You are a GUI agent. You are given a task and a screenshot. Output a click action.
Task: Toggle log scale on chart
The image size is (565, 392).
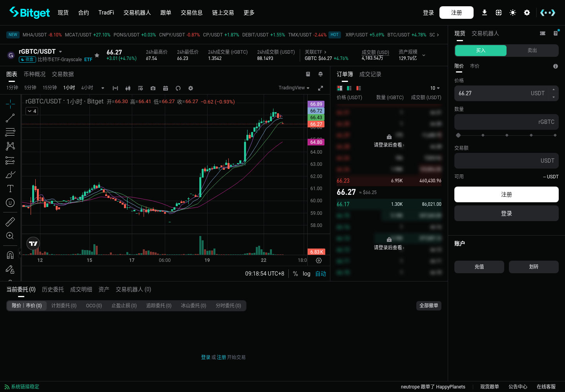[x=306, y=274]
